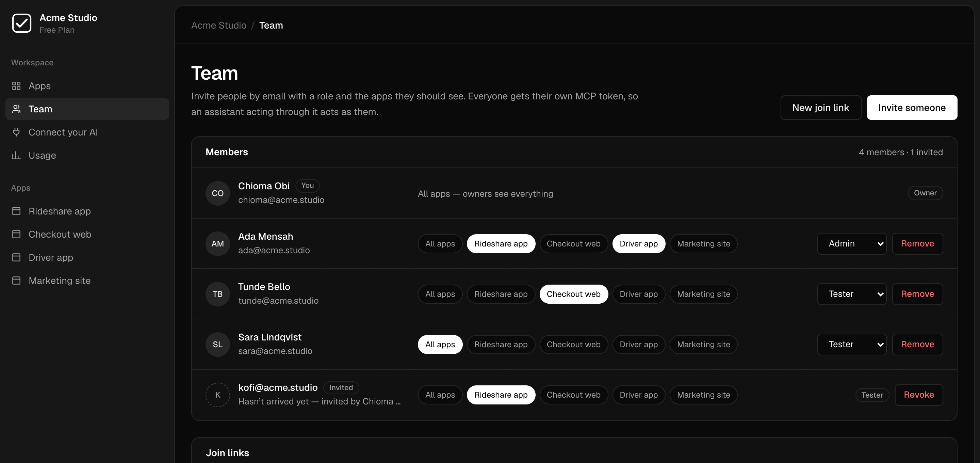Remove Sara Lindqvist from the team
Viewport: 980px width, 463px height.
[x=917, y=344]
